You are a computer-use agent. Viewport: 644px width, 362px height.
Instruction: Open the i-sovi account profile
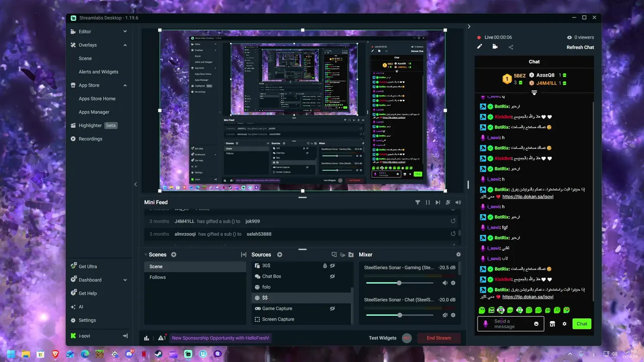pyautogui.click(x=80, y=336)
